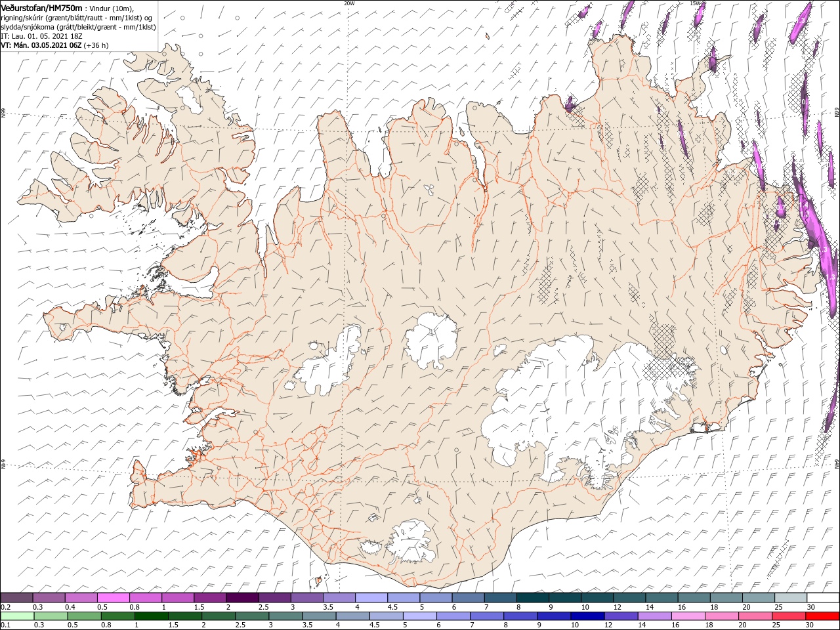Click the 'slydda/snjókoma' legend description line
The height and width of the screenshot is (630, 840).
(78, 27)
